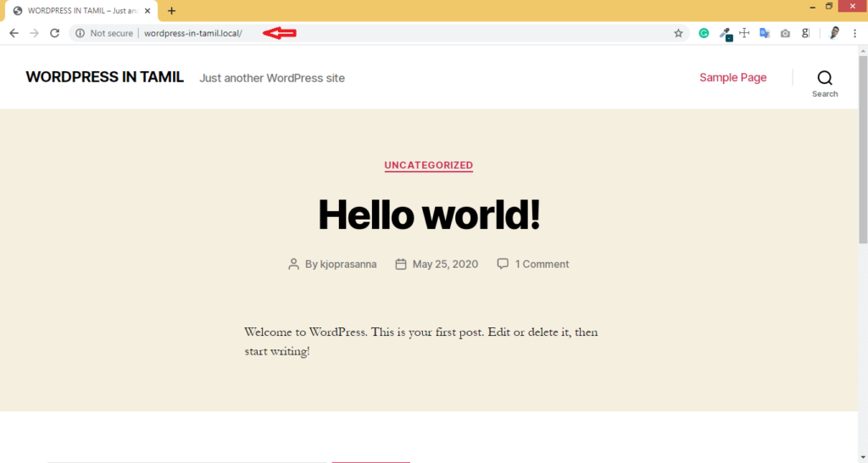Open author kjoprasanna's posts
The height and width of the screenshot is (463, 868).
(x=348, y=265)
